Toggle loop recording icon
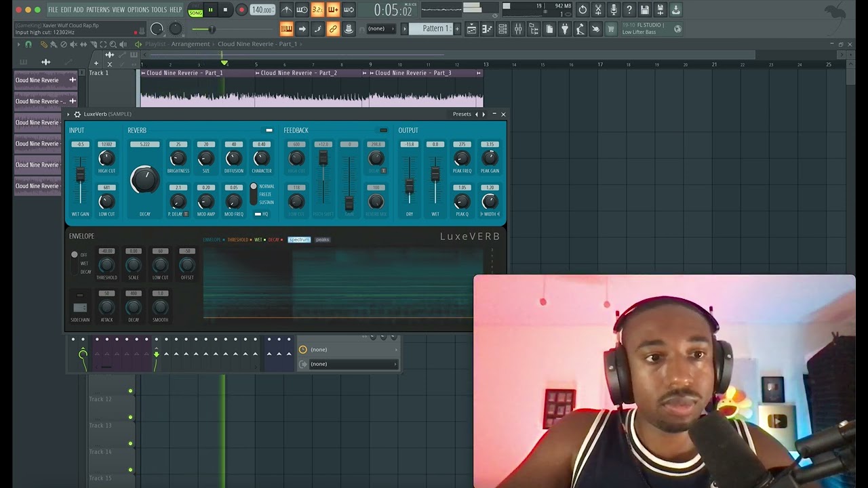The width and height of the screenshot is (868, 488). tap(349, 9)
